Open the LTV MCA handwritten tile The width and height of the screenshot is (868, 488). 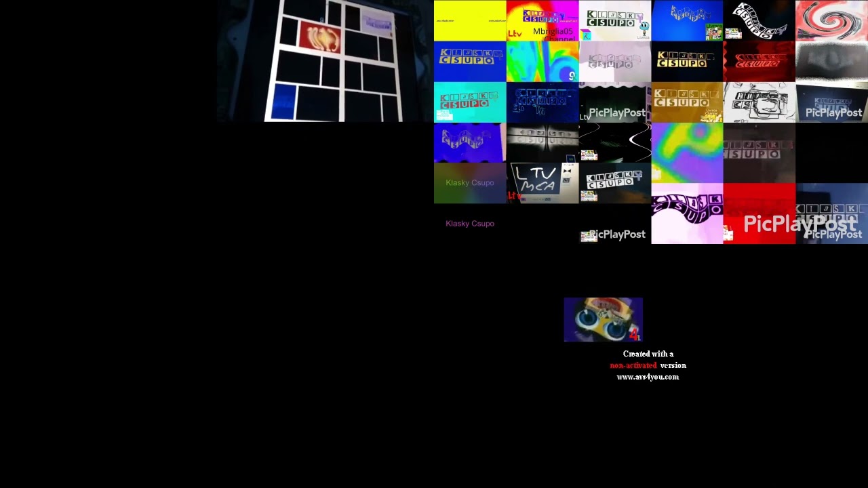[542, 183]
